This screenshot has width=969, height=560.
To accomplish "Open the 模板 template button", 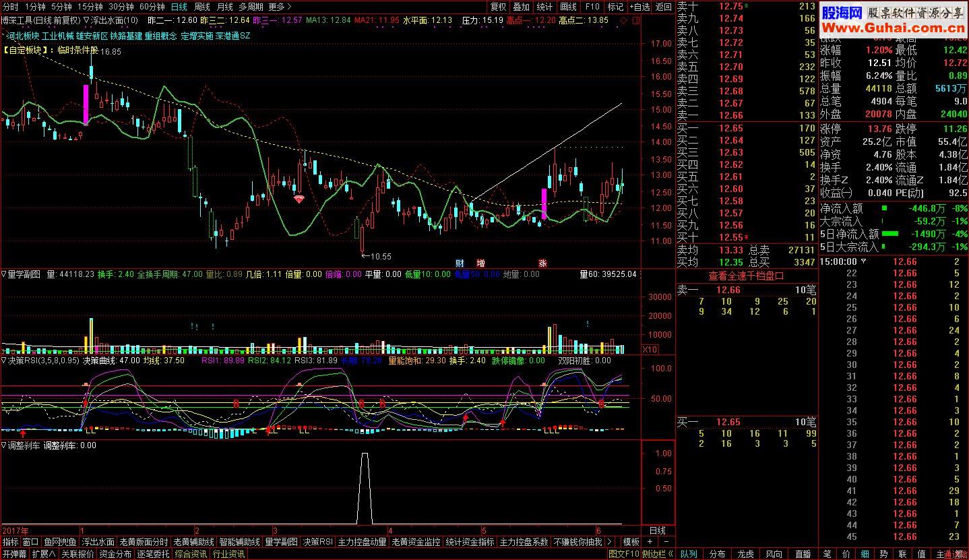I will coord(631,542).
